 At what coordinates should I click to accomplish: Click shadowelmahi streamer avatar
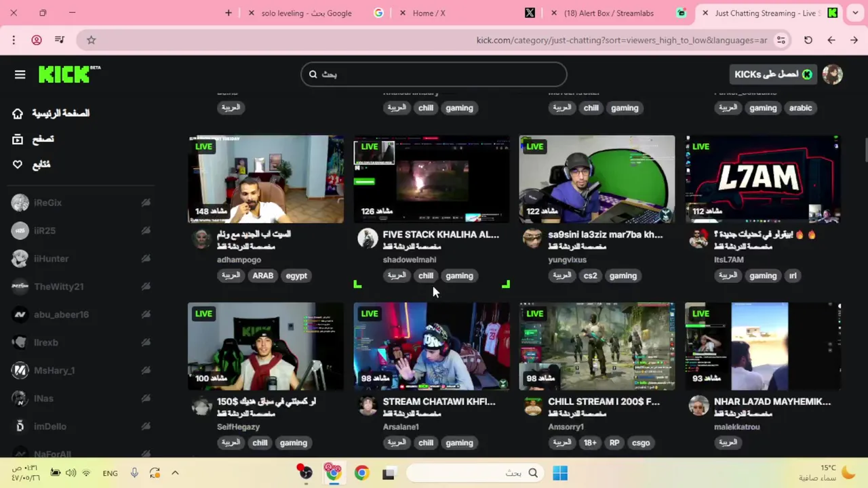pos(368,238)
